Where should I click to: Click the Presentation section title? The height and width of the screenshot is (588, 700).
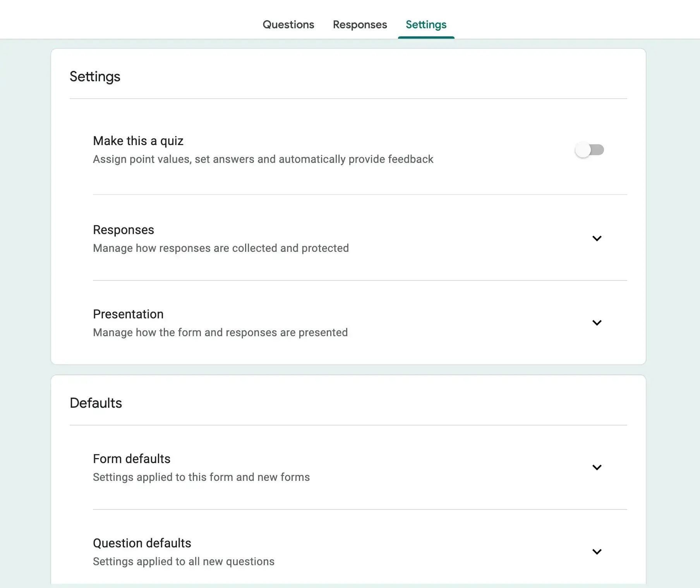click(x=128, y=314)
